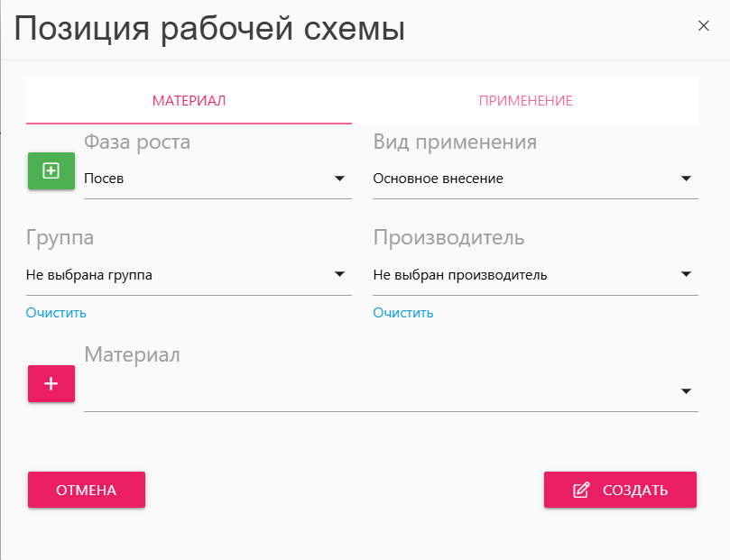Viewport: 730px width, 560px height.
Task: Click Очистить link under Производитель
Action: tap(403, 313)
